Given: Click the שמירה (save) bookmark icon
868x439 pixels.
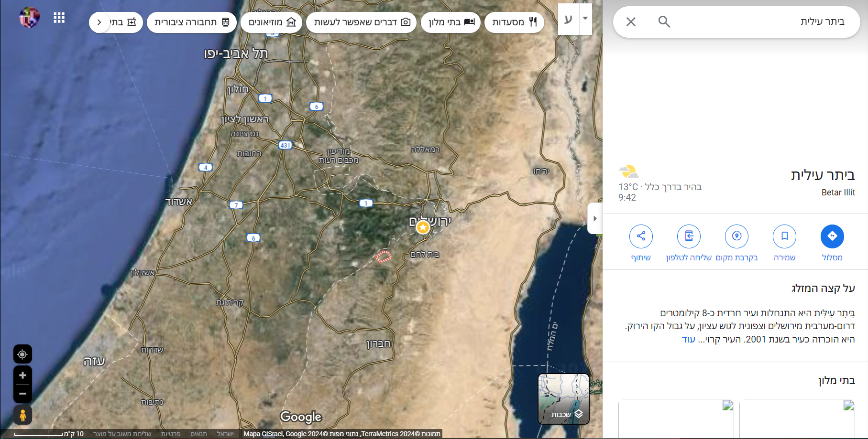Looking at the screenshot, I should 784,236.
